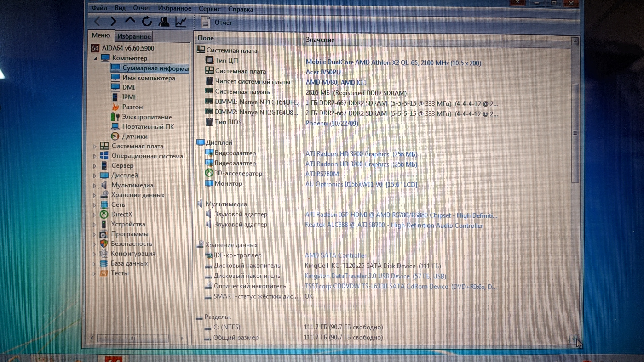The height and width of the screenshot is (362, 644).
Task: Sort by the Поле column header
Action: (249, 38)
